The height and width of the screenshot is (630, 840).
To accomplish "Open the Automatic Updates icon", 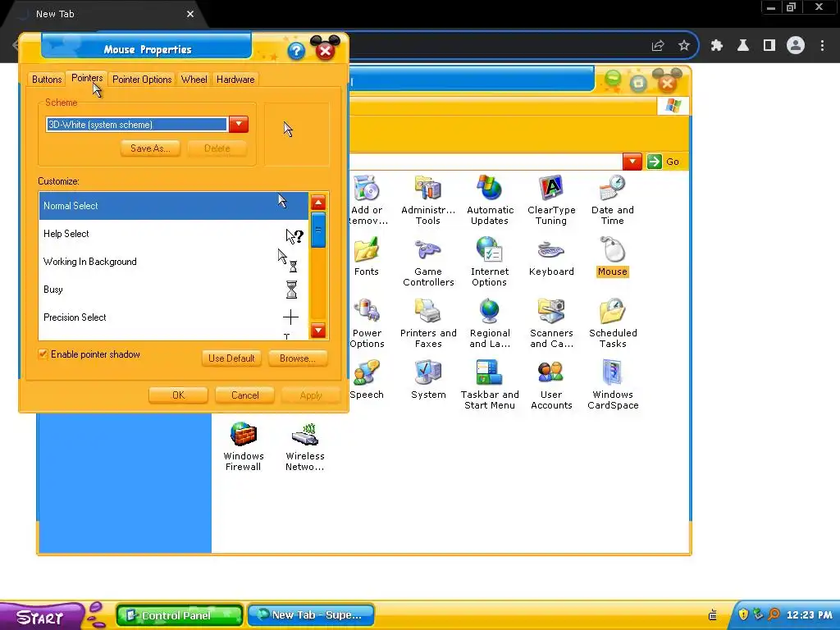I will pyautogui.click(x=490, y=189).
